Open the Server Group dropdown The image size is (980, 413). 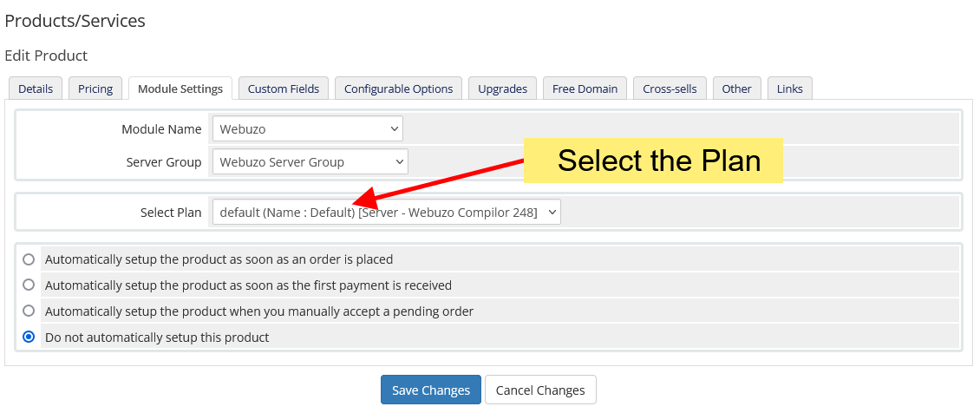(x=310, y=161)
